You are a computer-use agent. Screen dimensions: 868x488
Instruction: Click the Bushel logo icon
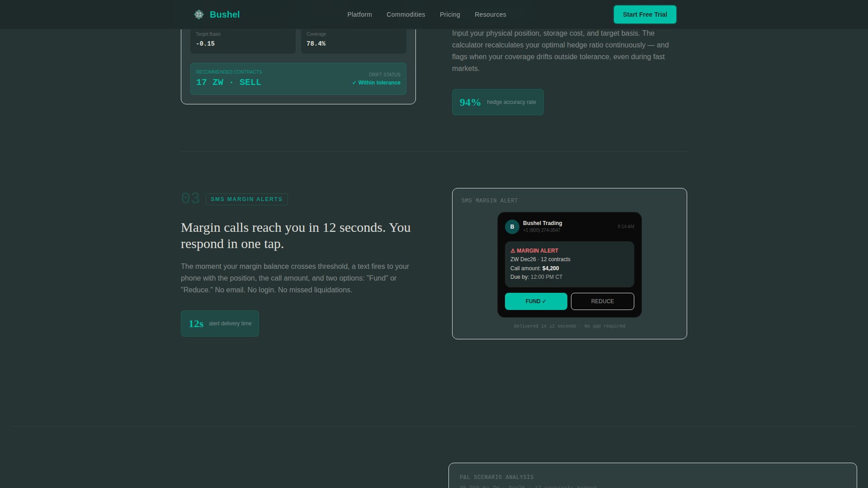199,14
